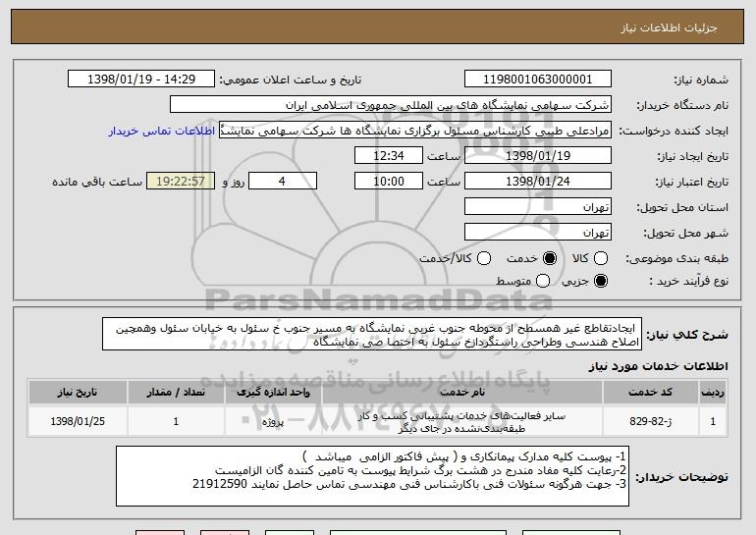Click the remaining days field showing 4
756x535 pixels.
[283, 182]
